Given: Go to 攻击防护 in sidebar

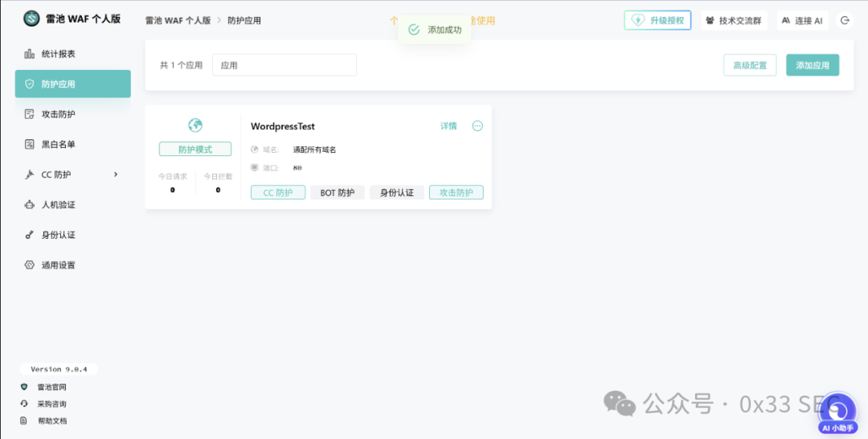Looking at the screenshot, I should 72,114.
